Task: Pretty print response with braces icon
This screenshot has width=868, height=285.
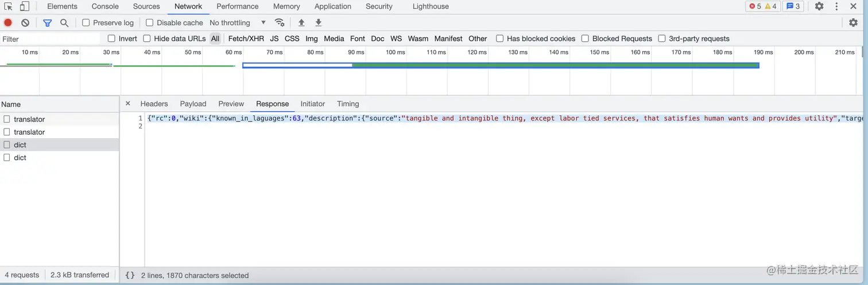Action: pos(130,275)
